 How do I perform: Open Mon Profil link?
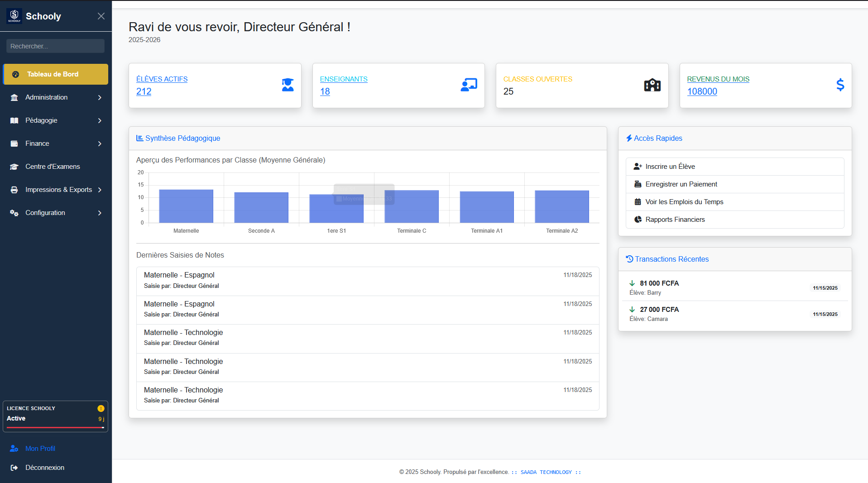[40, 449]
